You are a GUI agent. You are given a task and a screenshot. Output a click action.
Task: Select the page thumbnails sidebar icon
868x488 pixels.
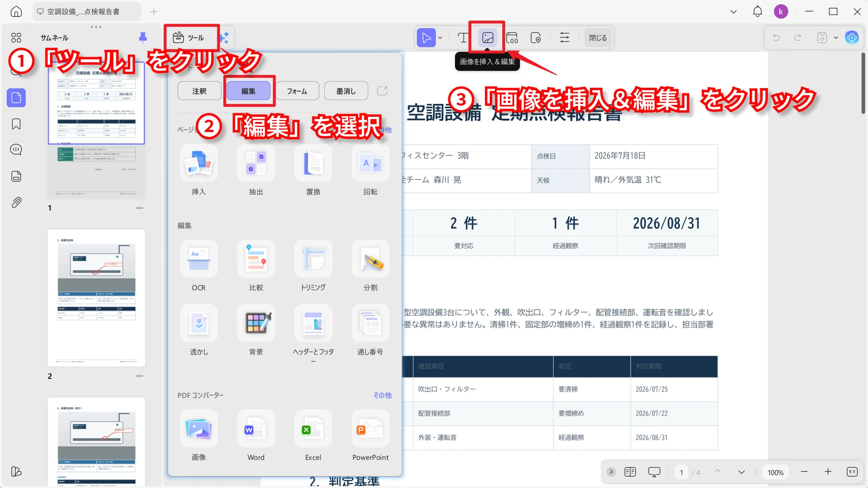click(x=16, y=98)
